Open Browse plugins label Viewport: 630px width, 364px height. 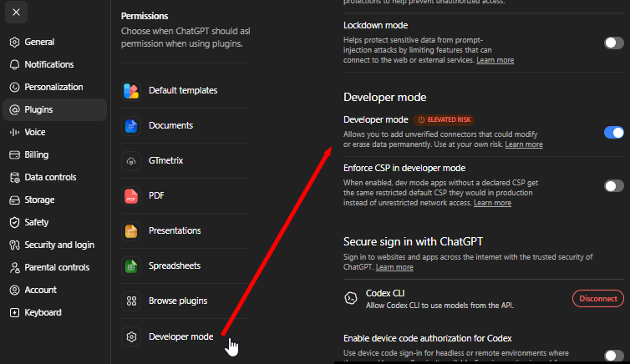coord(178,301)
